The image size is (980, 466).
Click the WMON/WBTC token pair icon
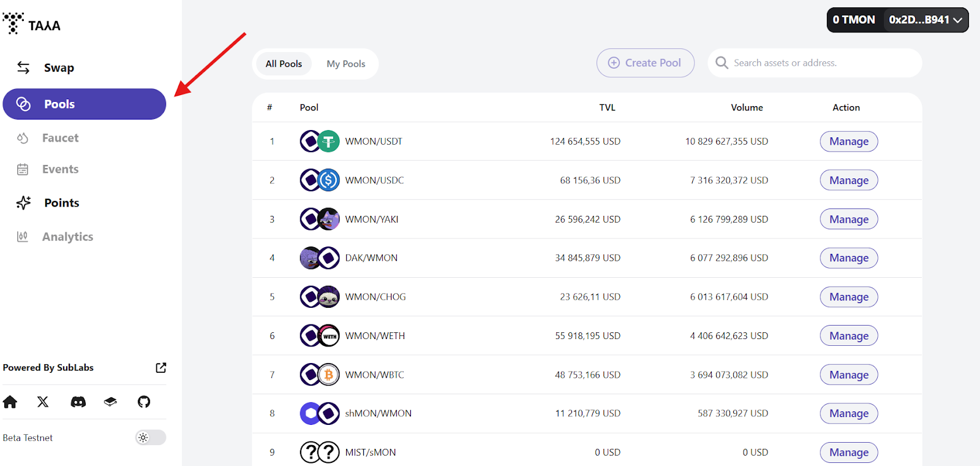(x=320, y=375)
